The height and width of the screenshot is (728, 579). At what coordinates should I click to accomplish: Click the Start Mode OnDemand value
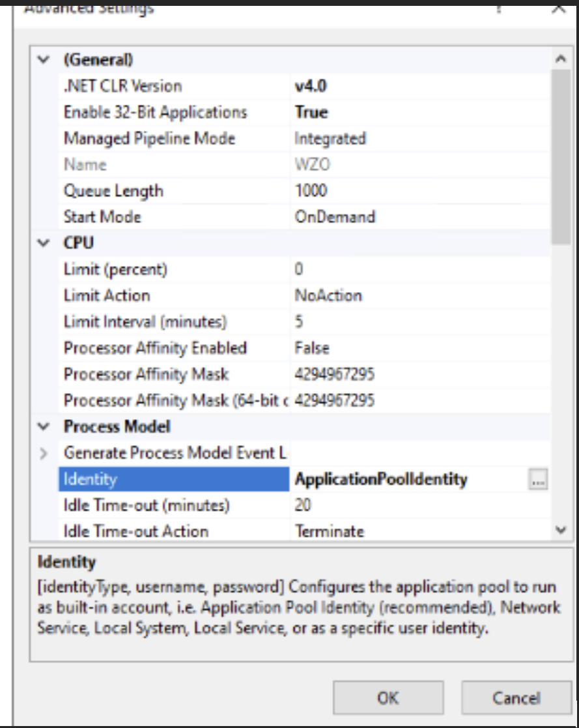pos(335,217)
